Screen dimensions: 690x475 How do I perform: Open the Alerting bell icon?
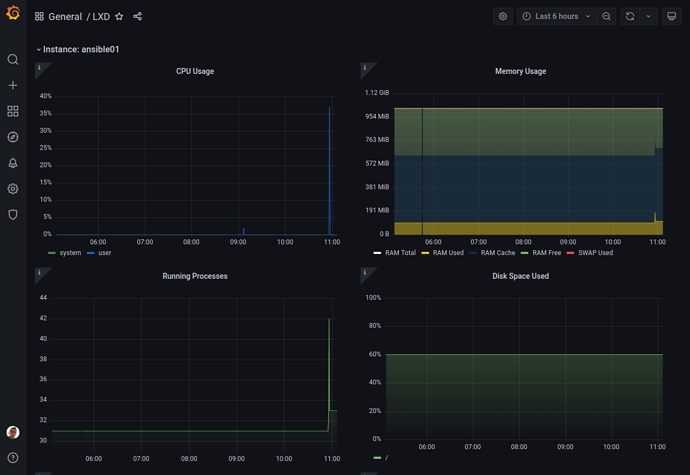point(13,163)
